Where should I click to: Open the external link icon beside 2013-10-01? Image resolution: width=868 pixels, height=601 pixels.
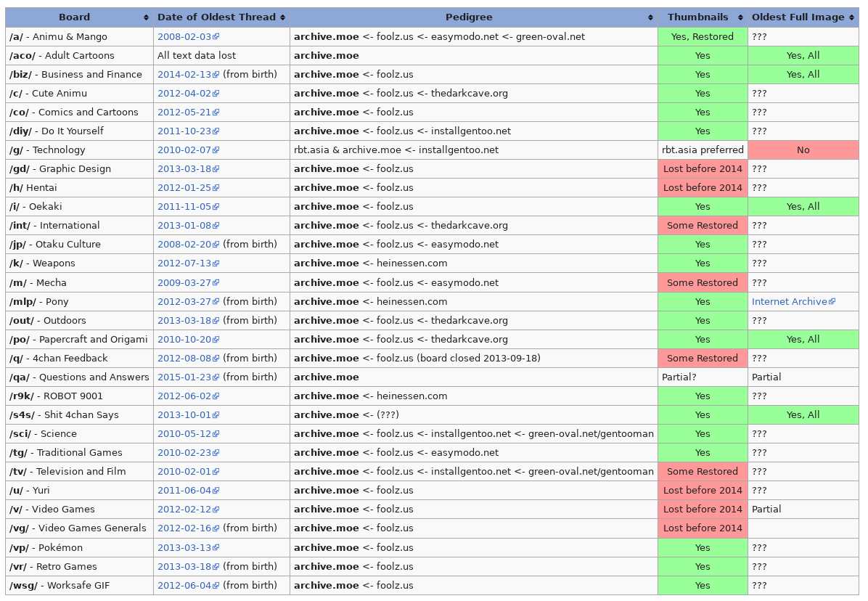(216, 415)
